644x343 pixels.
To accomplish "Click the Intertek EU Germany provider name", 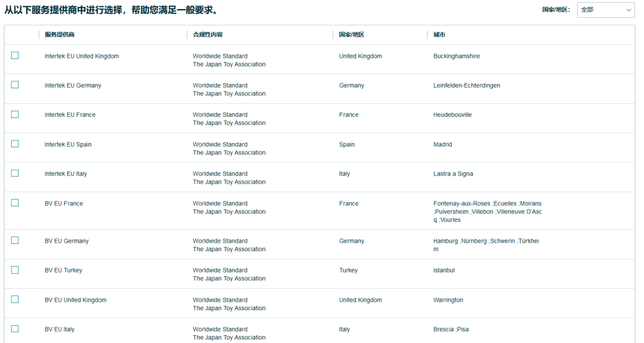I will [73, 85].
